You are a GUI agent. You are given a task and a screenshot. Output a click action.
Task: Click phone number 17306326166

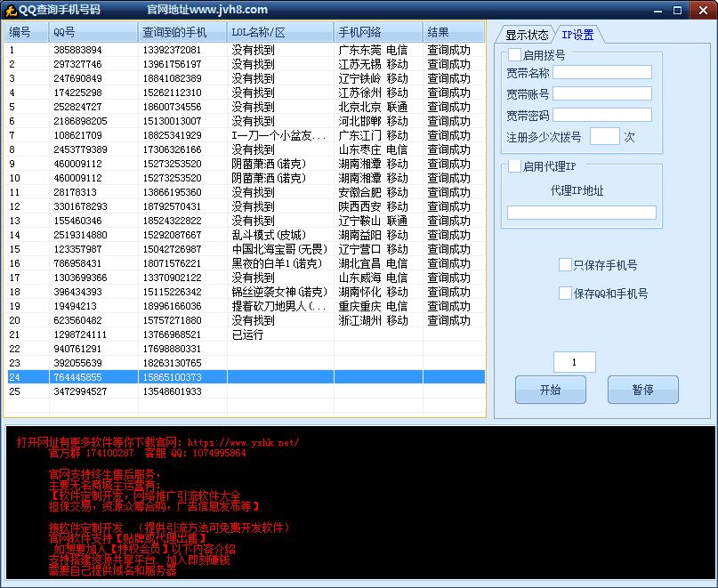[173, 149]
